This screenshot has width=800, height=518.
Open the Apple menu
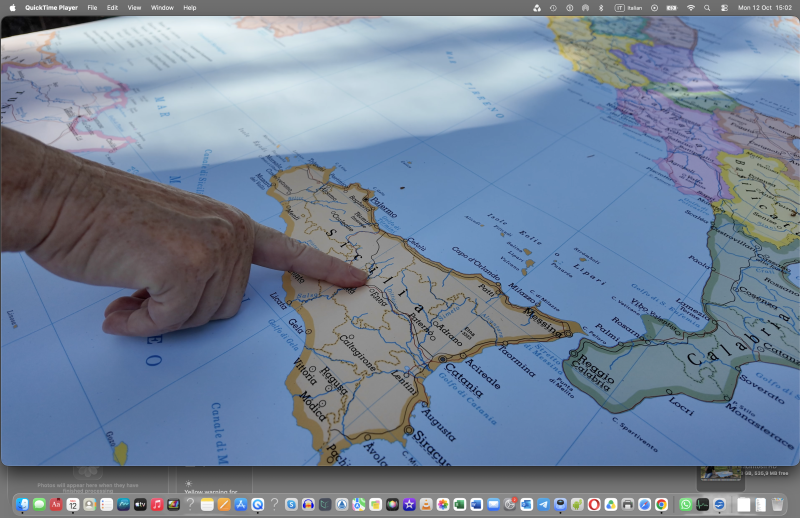(13, 8)
